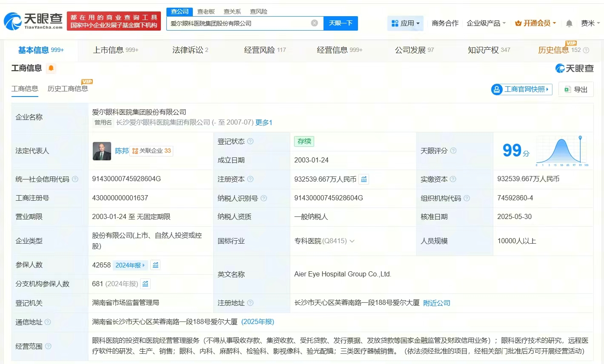Expand 更多1 former names
This screenshot has width=604, height=364.
coord(264,122)
